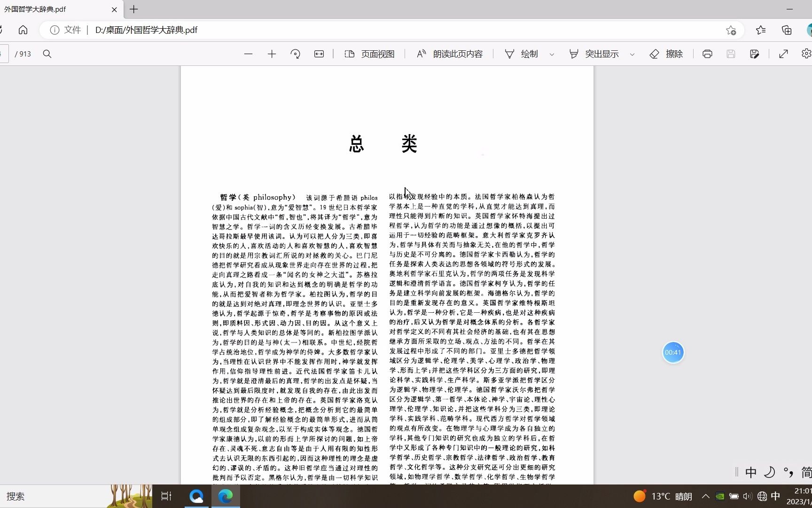This screenshot has height=508, width=812.
Task: Click the site information icon in address bar
Action: 55,30
